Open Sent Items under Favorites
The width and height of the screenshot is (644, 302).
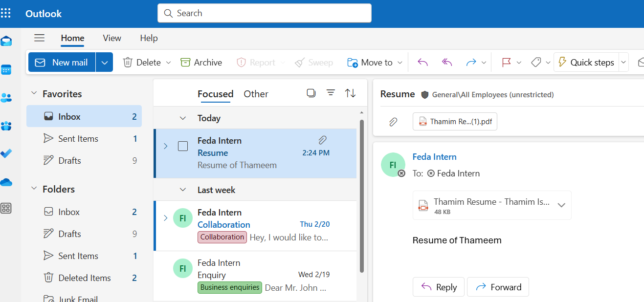84,139
